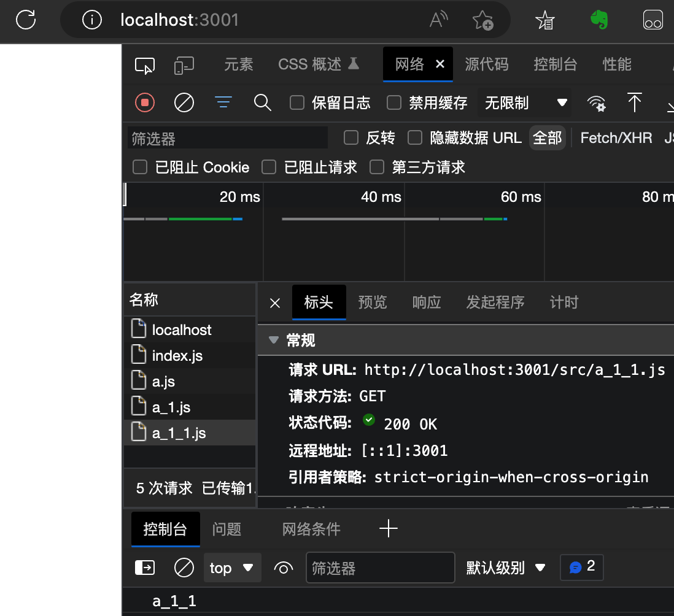Switch to the 源代码 panel

pos(487,64)
